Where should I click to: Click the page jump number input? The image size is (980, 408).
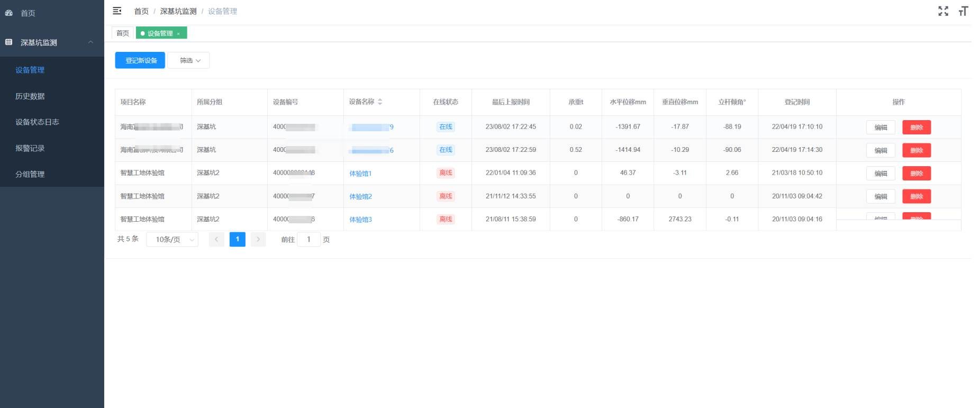[x=308, y=240]
